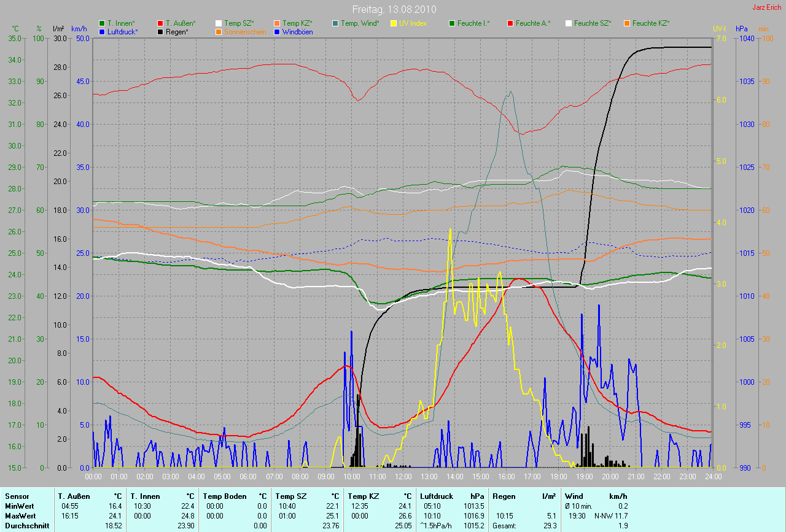Toggle the Sonnenschein series label
This screenshot has height=532, width=786.
(245, 31)
